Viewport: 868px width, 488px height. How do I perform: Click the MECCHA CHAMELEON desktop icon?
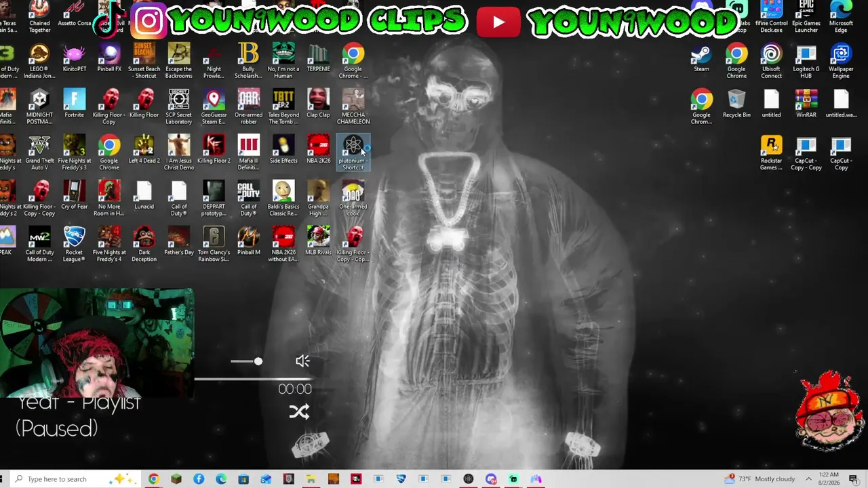coord(353,107)
